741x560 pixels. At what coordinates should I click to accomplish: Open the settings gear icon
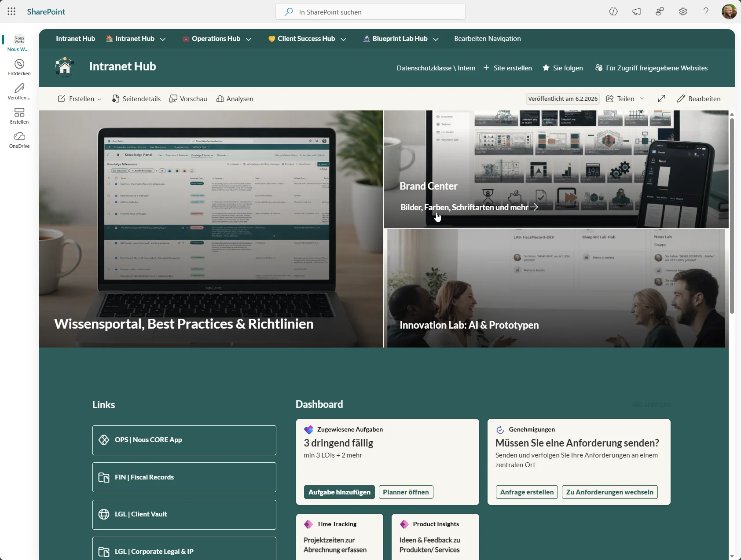pyautogui.click(x=683, y=12)
